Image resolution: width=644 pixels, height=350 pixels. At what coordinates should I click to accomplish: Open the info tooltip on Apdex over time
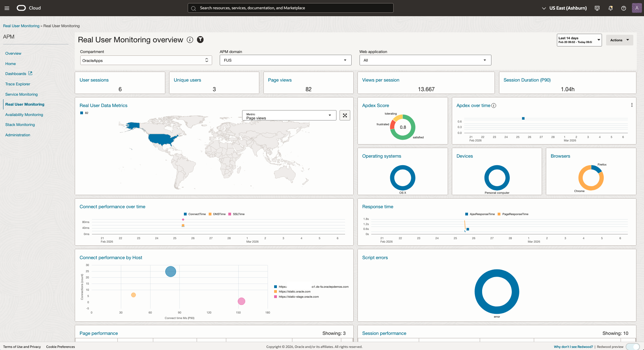pyautogui.click(x=494, y=106)
